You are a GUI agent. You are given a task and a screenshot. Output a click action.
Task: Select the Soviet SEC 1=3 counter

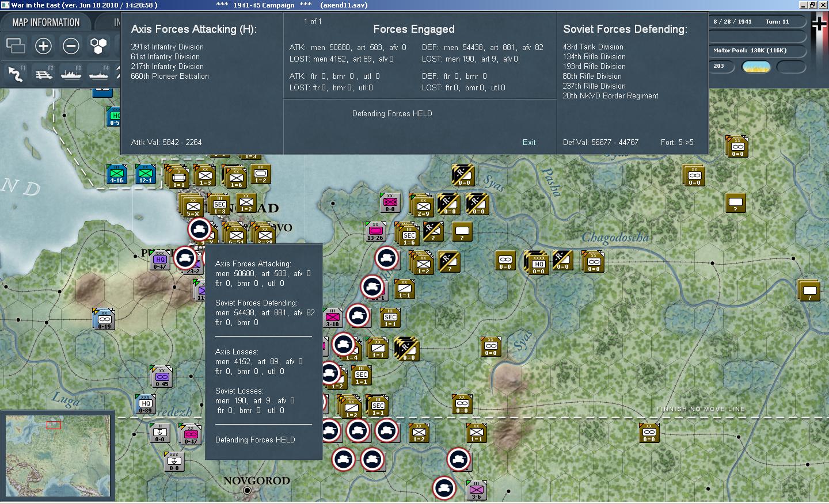coord(220,205)
